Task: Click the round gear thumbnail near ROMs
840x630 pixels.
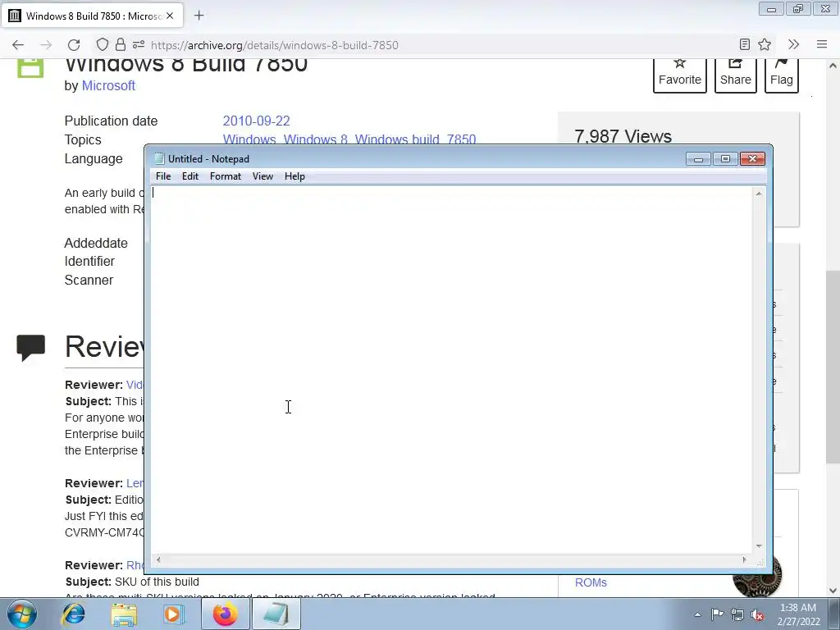Action: click(757, 577)
